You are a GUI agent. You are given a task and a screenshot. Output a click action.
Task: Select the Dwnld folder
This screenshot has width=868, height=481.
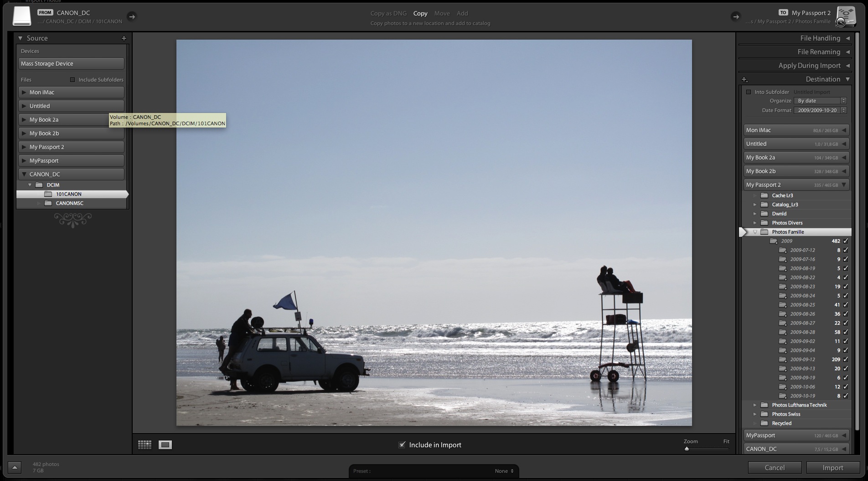779,214
